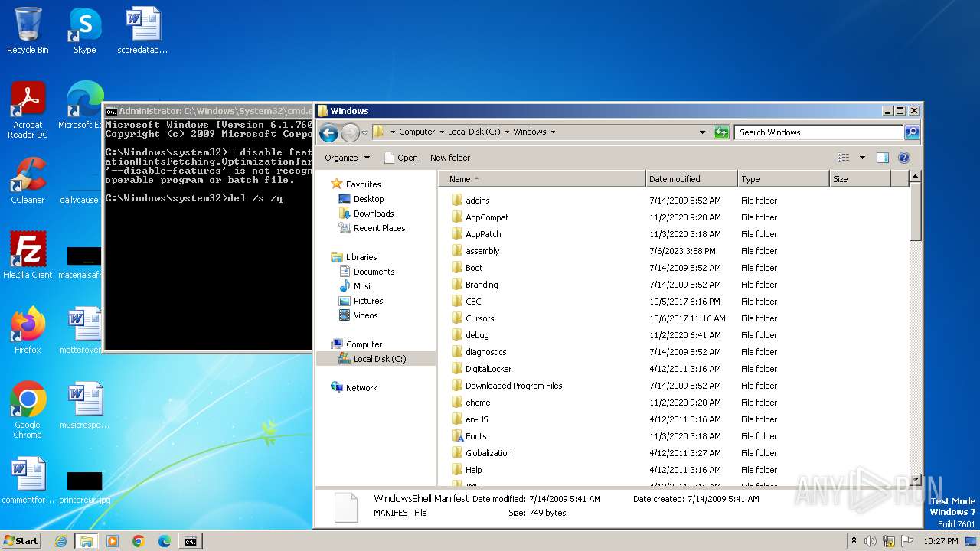Open the Videos library
Screen dimensions: 980x551
(365, 315)
